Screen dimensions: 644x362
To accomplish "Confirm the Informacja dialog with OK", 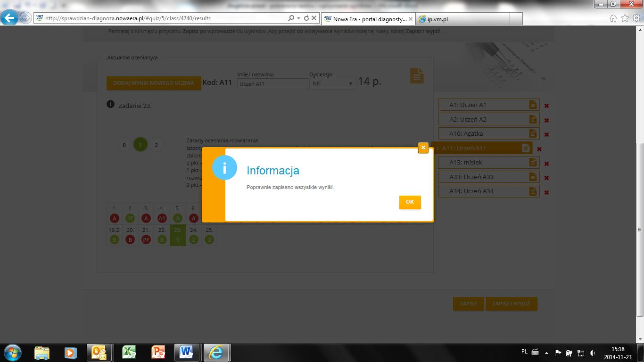I will point(410,202).
